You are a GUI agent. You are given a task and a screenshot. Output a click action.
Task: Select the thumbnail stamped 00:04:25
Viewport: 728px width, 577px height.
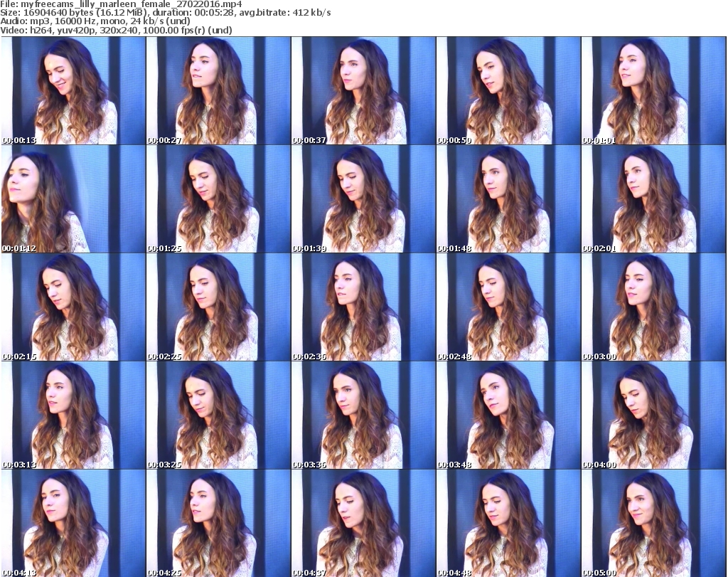219,524
